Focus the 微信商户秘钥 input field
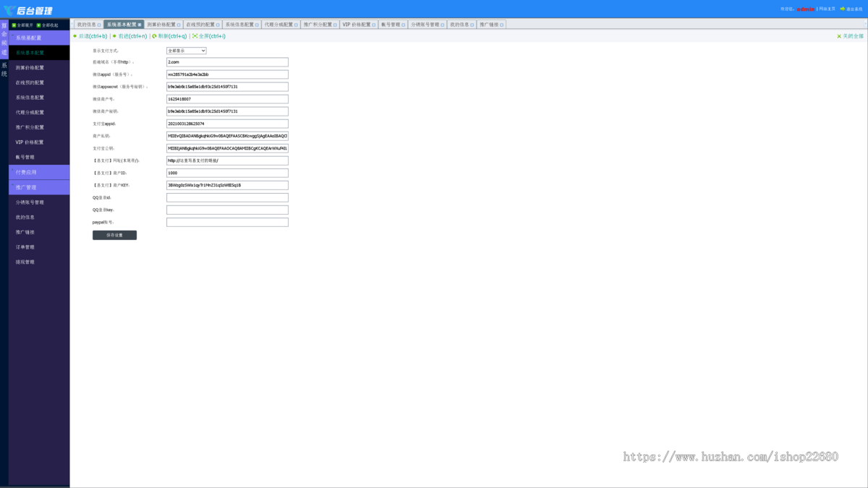Viewport: 868px width, 488px height. click(x=227, y=111)
